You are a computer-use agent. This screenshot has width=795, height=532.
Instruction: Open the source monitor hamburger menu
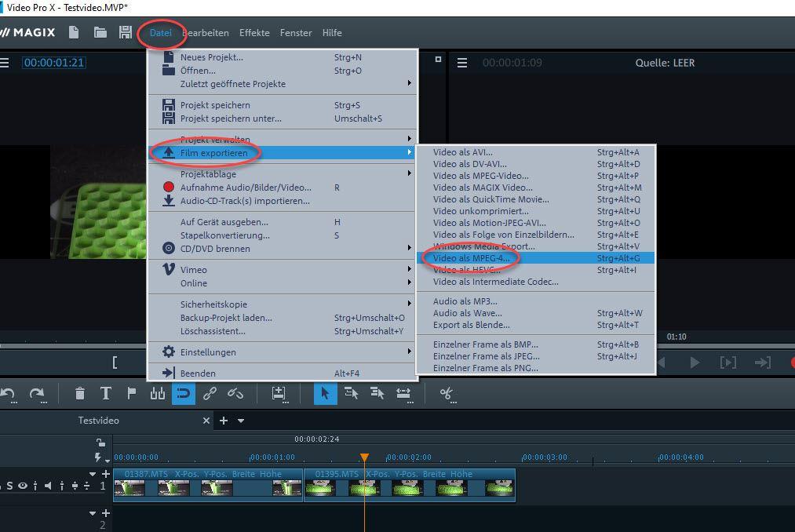click(462, 63)
